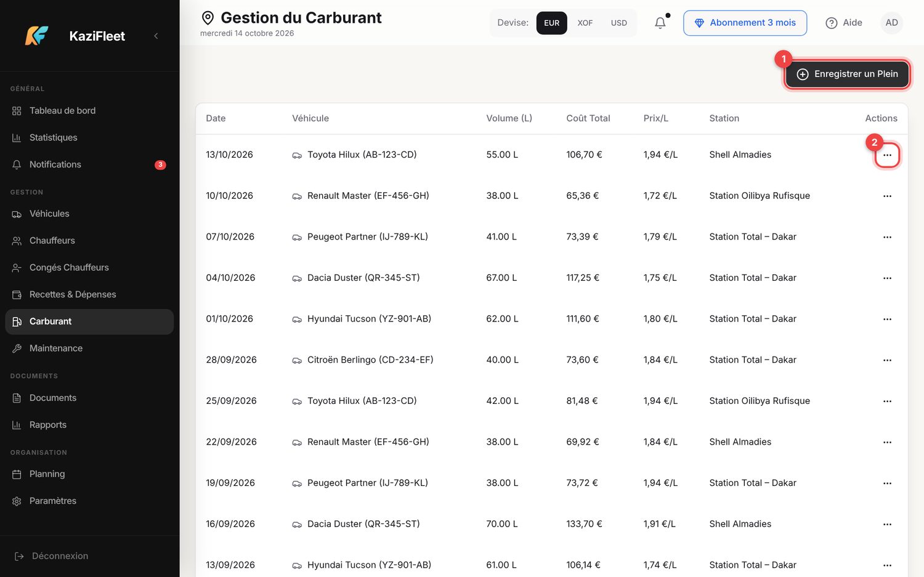Click the Documents file icon in sidebar
The image size is (924, 577).
(x=17, y=398)
